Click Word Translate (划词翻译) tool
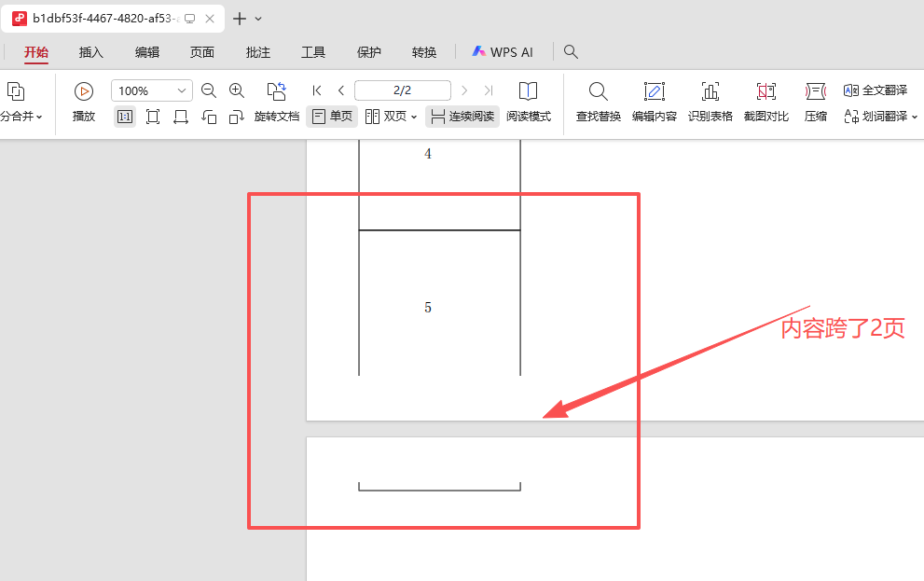Viewport: 924px width, 581px height. [x=876, y=117]
